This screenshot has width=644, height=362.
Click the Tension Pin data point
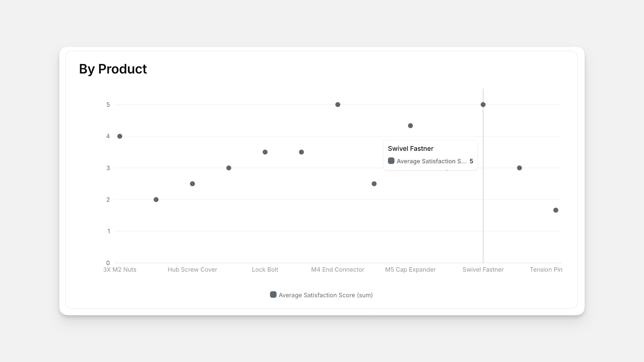[x=556, y=210]
